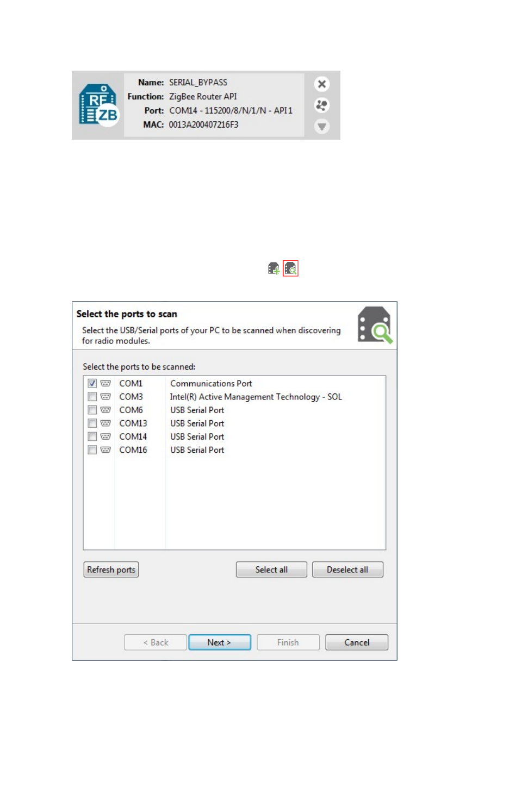Click Select all button
The image size is (509, 812).
click(x=271, y=570)
